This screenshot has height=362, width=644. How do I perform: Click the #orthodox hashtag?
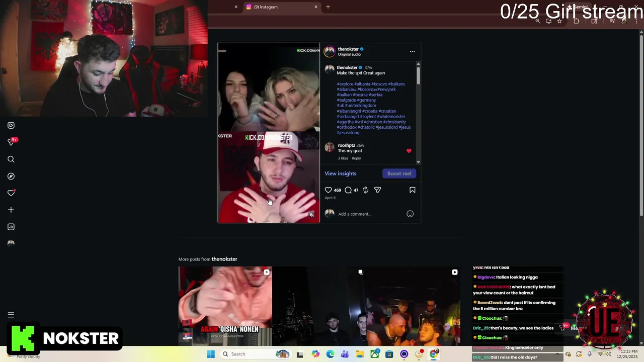347,127
